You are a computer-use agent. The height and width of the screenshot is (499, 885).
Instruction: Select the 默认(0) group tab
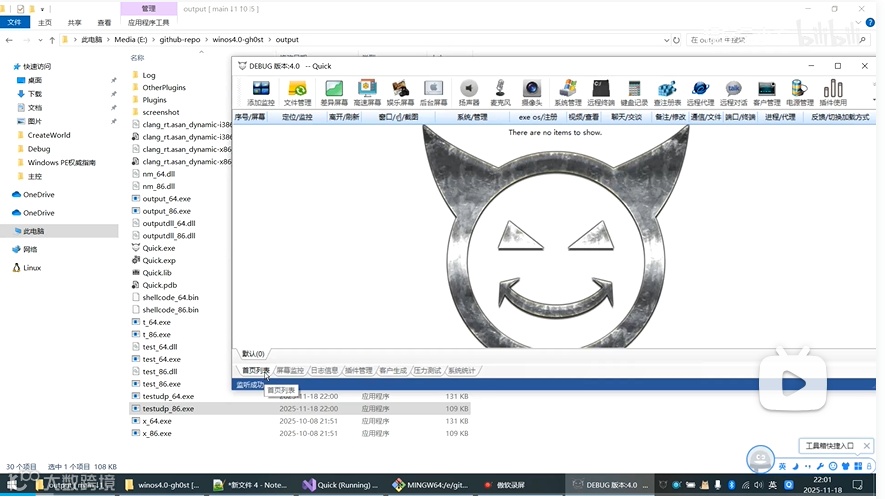pos(253,354)
